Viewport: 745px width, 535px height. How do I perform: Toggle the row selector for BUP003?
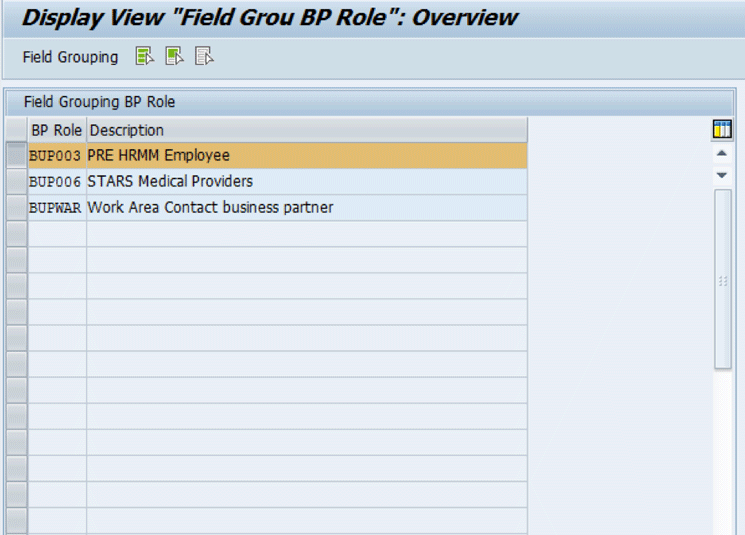(x=16, y=156)
